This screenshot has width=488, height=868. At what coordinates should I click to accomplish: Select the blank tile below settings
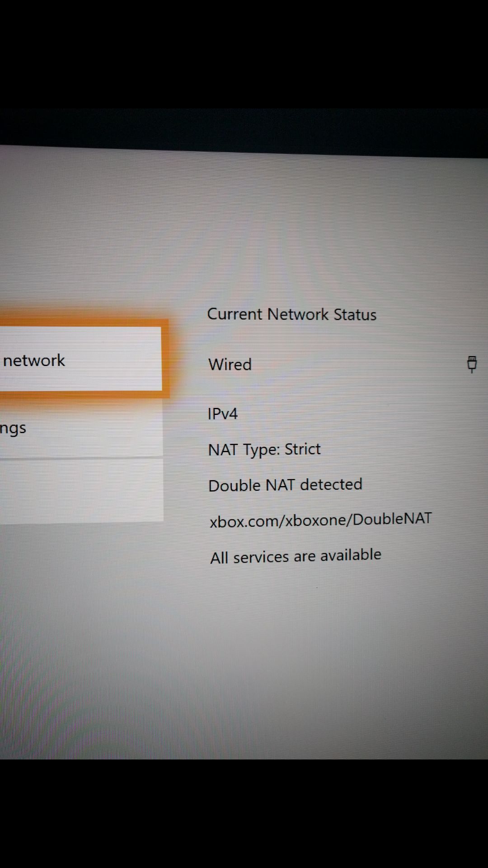pyautogui.click(x=81, y=490)
